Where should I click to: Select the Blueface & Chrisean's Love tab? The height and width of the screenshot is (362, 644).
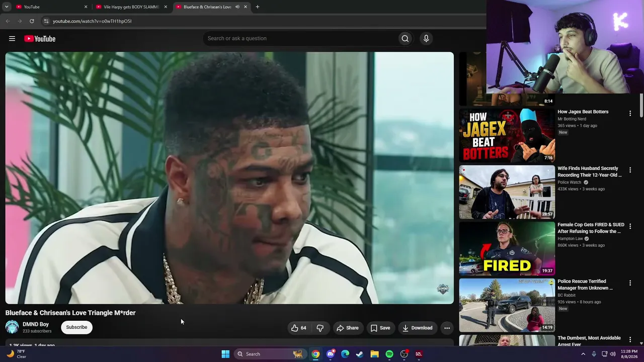pos(211,7)
